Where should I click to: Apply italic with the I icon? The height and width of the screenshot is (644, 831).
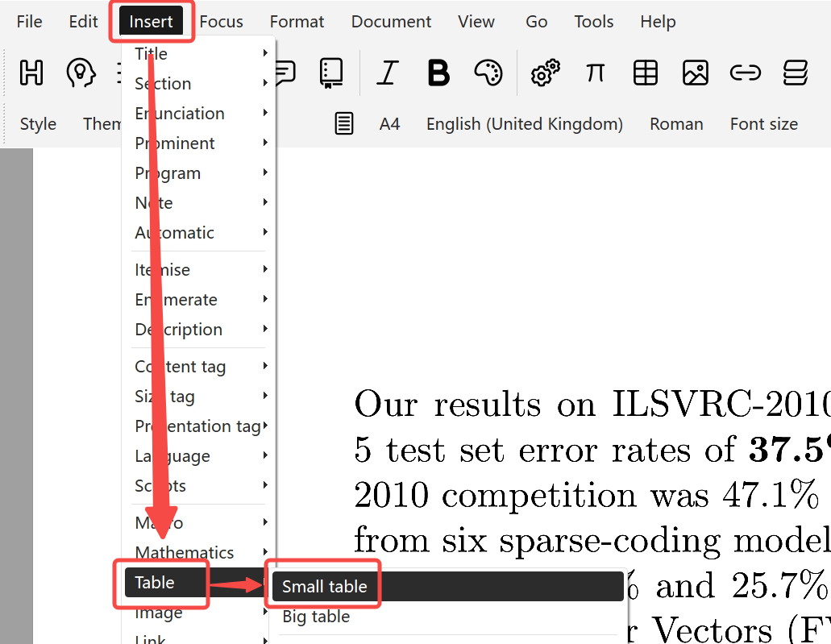[388, 73]
